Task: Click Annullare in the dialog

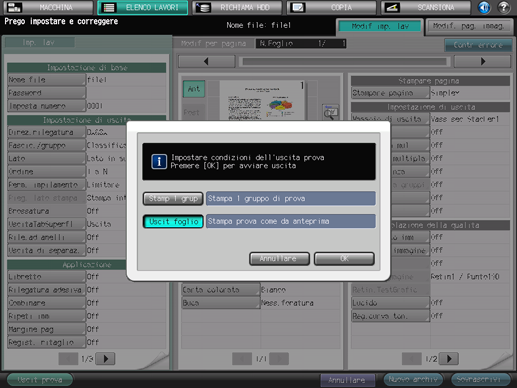Action: click(x=279, y=259)
